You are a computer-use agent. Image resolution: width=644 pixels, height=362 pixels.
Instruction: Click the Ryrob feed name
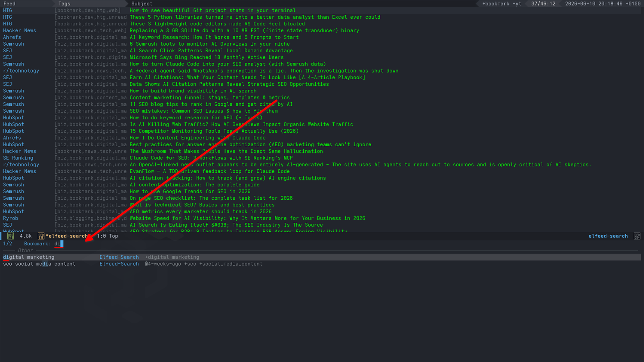coord(11,218)
